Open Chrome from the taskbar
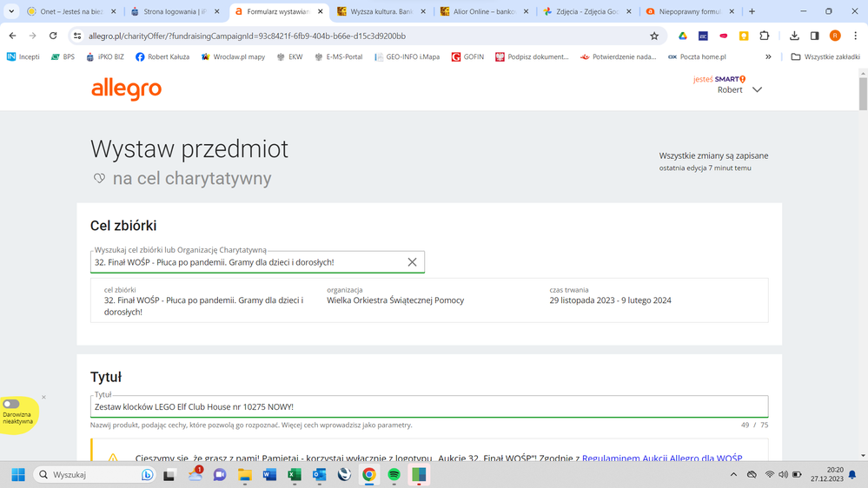868x488 pixels. click(369, 475)
